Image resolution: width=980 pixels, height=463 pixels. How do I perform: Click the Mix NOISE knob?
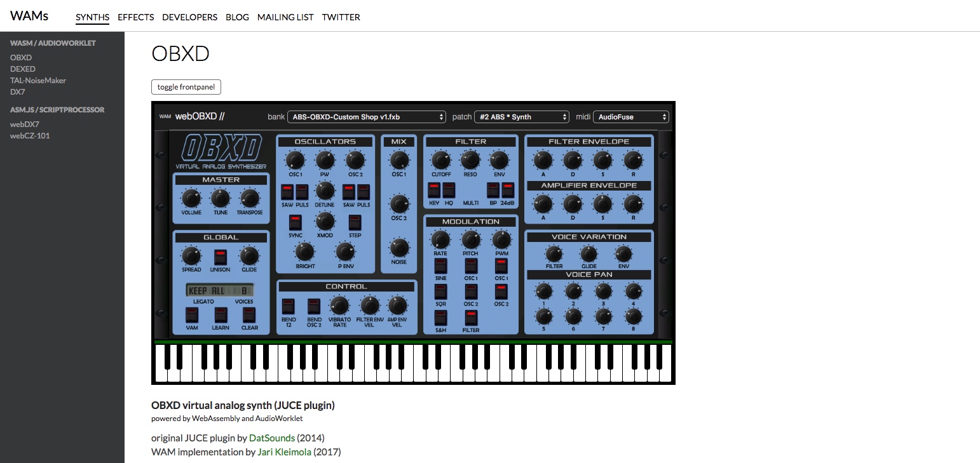398,248
